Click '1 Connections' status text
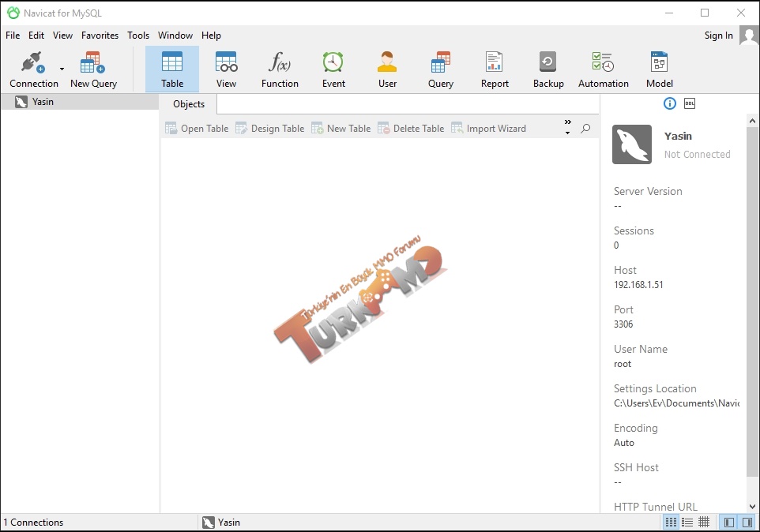Viewport: 760px width, 532px height. (x=33, y=523)
